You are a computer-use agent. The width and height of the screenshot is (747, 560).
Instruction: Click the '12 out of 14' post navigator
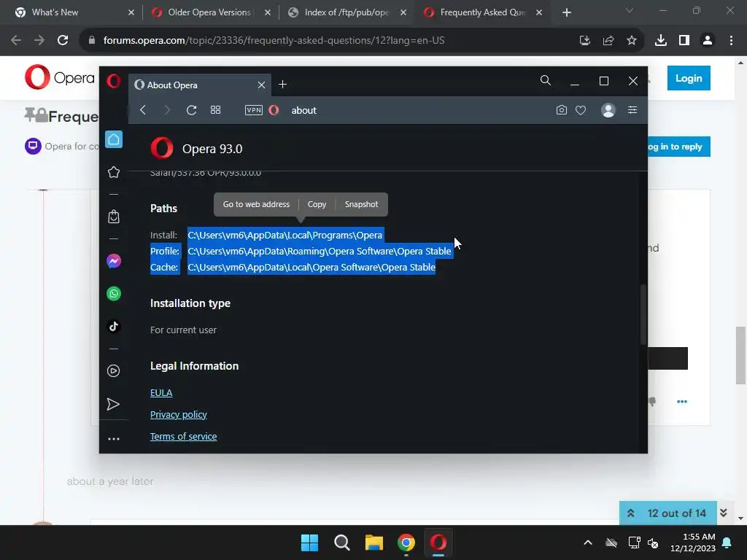coord(676,513)
